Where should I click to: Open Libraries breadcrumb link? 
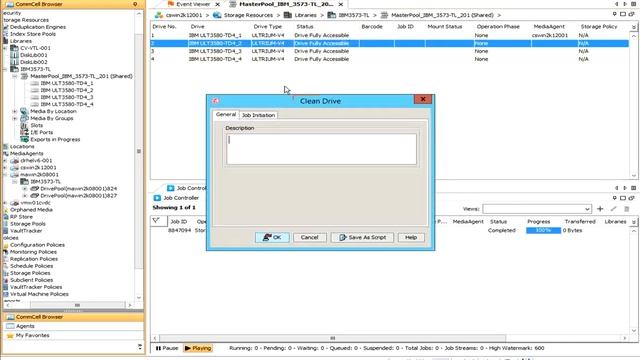[x=305, y=15]
